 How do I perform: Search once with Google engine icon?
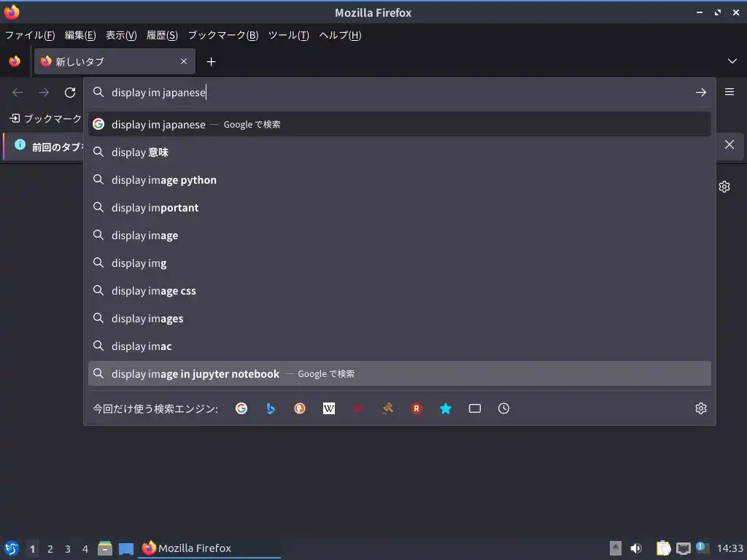241,408
